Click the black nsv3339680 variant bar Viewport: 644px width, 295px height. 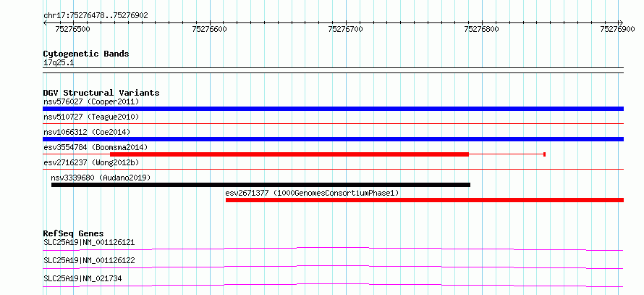pos(260,185)
